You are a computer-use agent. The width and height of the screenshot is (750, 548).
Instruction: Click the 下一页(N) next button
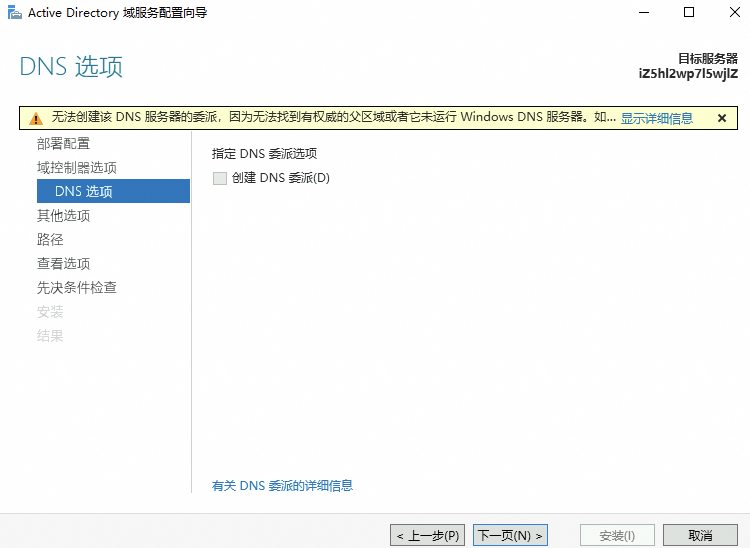pos(510,535)
